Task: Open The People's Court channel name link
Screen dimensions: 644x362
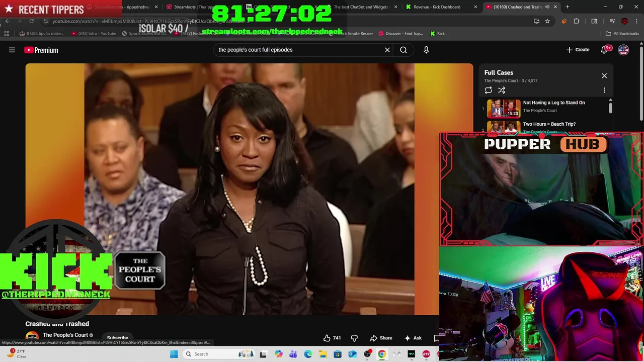Action: (65, 335)
